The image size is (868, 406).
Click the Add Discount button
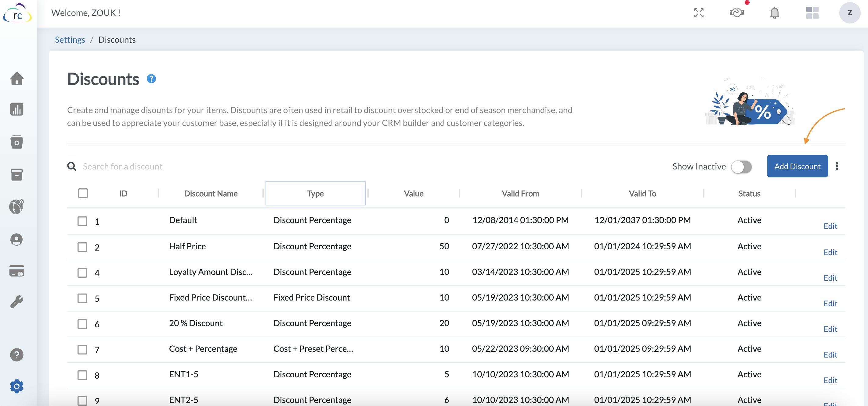click(x=797, y=166)
